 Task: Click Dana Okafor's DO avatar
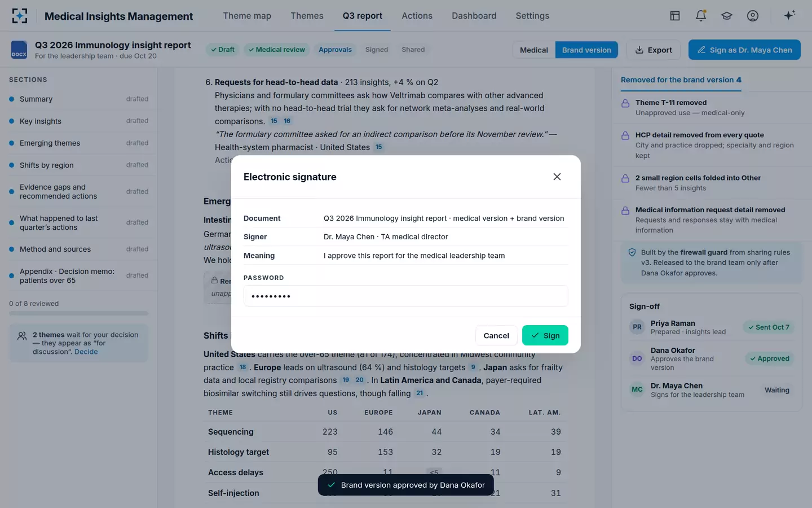click(637, 358)
